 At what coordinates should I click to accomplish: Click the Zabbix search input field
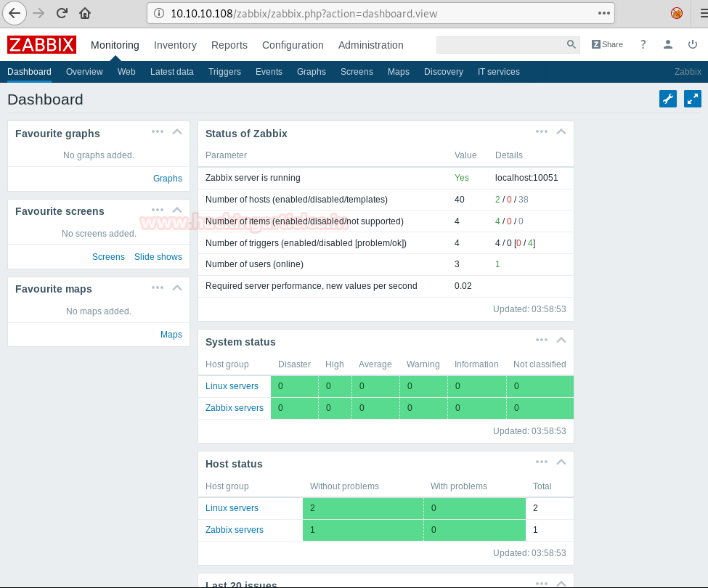click(x=501, y=44)
